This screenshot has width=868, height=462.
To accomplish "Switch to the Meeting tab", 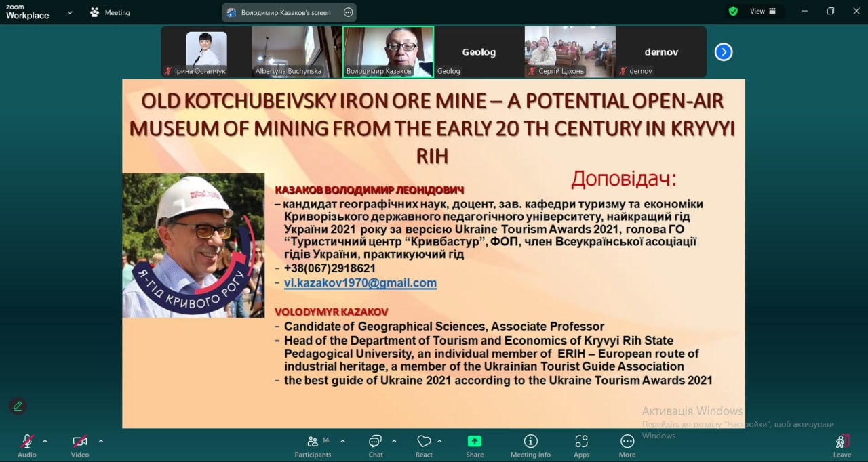I will pyautogui.click(x=110, y=12).
